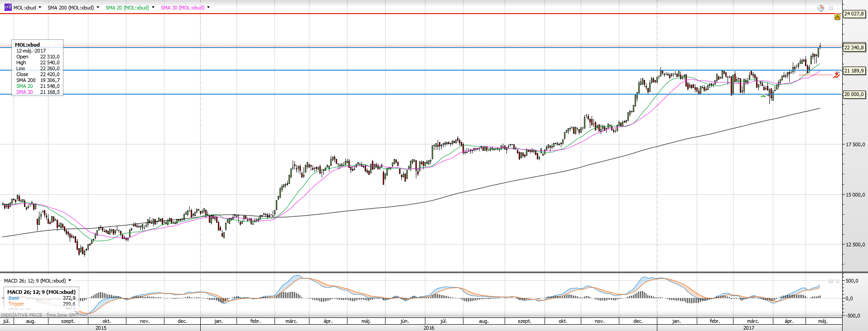Click the red sell order marker icon
Screen dimensions: 868x331
[836, 75]
